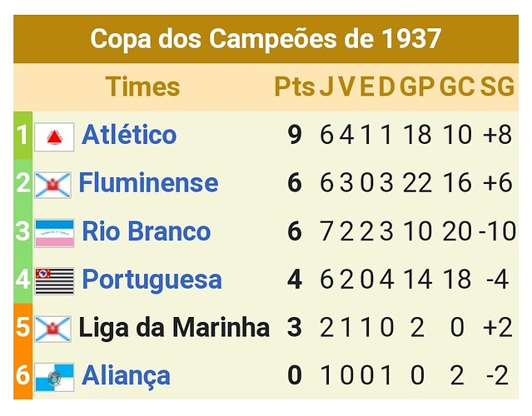Click the Minas Gerais flag beside Atlético
This screenshot has height=416, width=532.
point(54,137)
